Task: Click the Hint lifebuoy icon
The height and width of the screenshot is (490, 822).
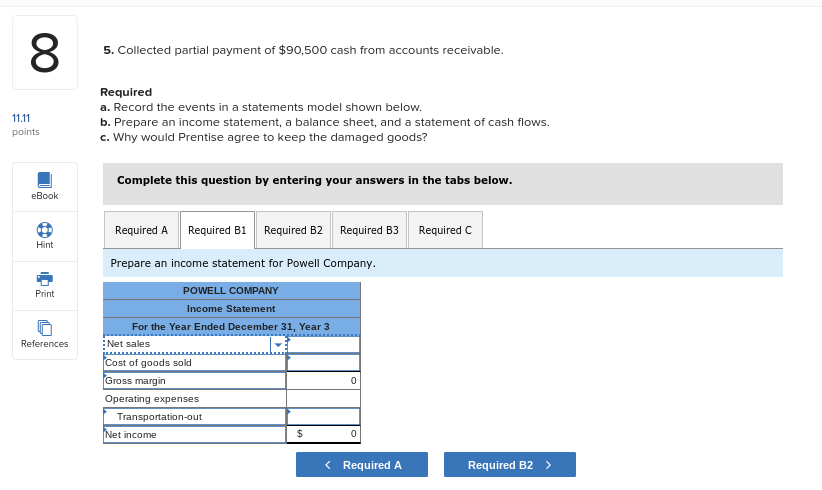Action: pos(45,230)
